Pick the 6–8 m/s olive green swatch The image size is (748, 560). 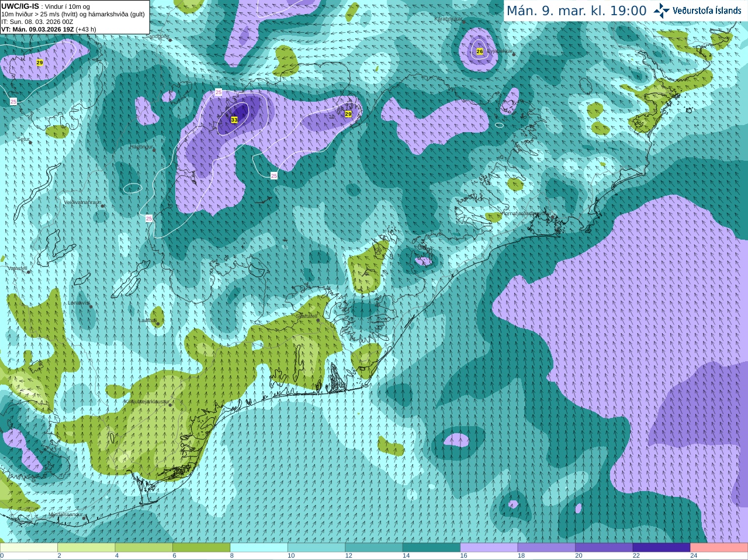pyautogui.click(x=201, y=547)
